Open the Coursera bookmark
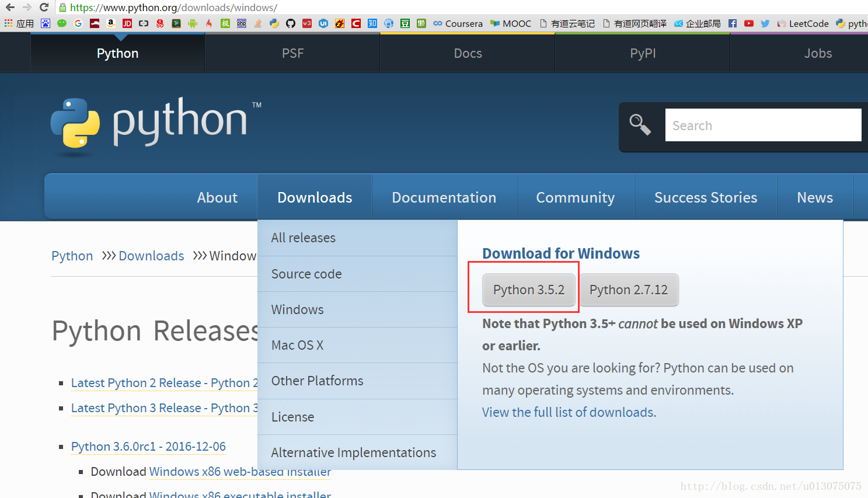The image size is (868, 498). (x=458, y=23)
